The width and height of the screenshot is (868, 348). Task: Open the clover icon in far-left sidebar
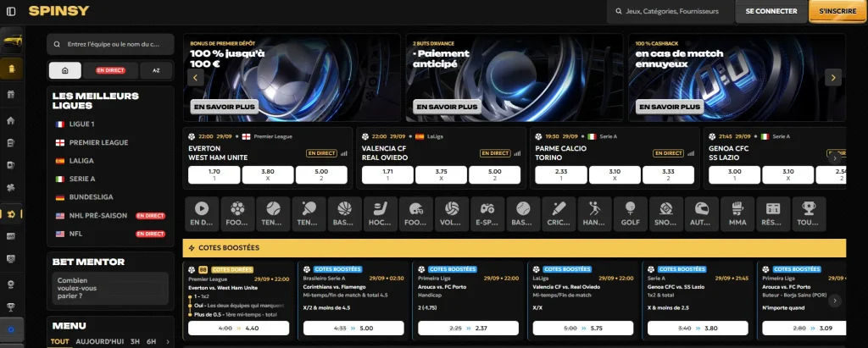click(11, 188)
